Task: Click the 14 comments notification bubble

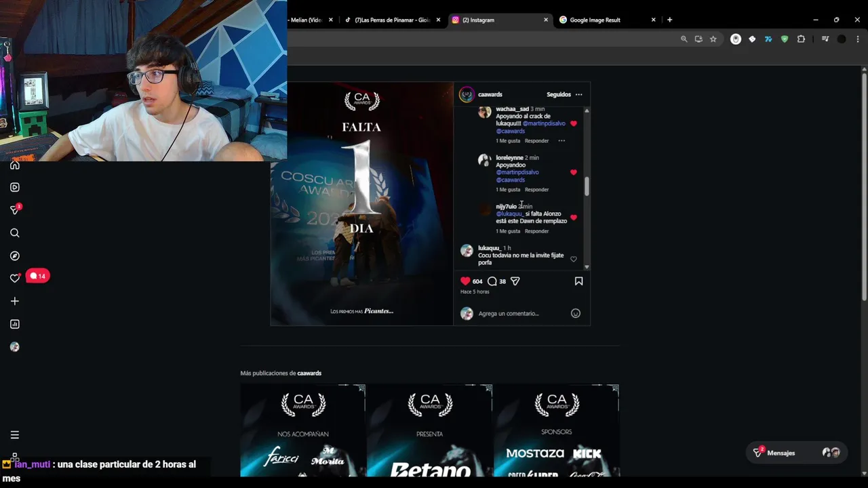Action: pos(38,276)
